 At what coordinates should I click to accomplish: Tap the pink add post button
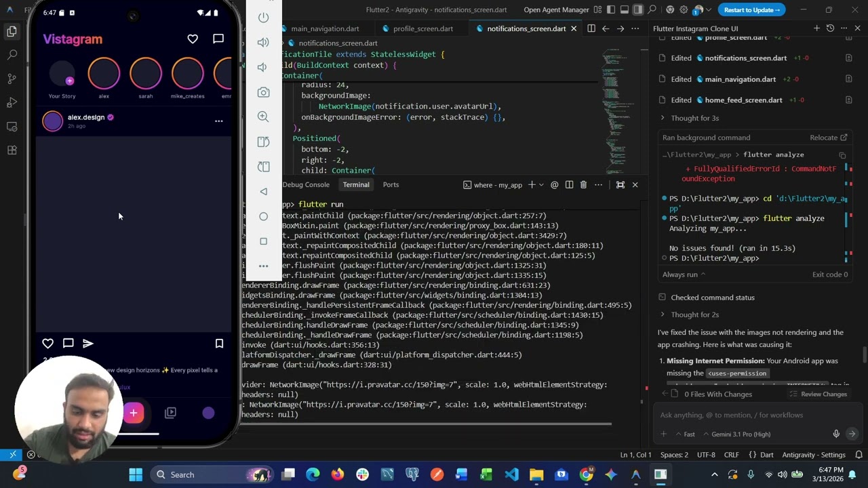134,413
